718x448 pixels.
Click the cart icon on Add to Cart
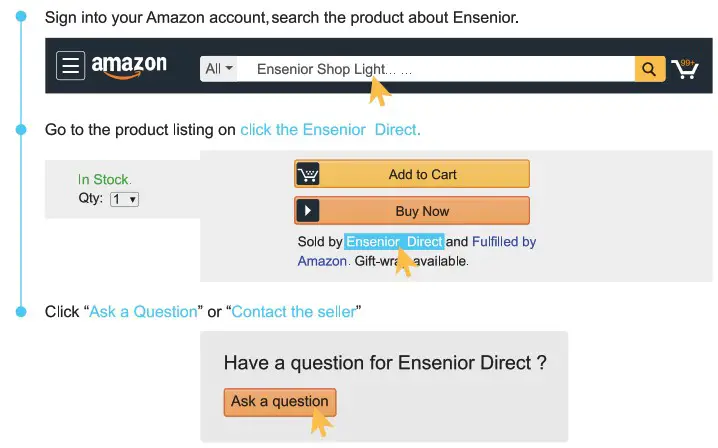coord(308,175)
